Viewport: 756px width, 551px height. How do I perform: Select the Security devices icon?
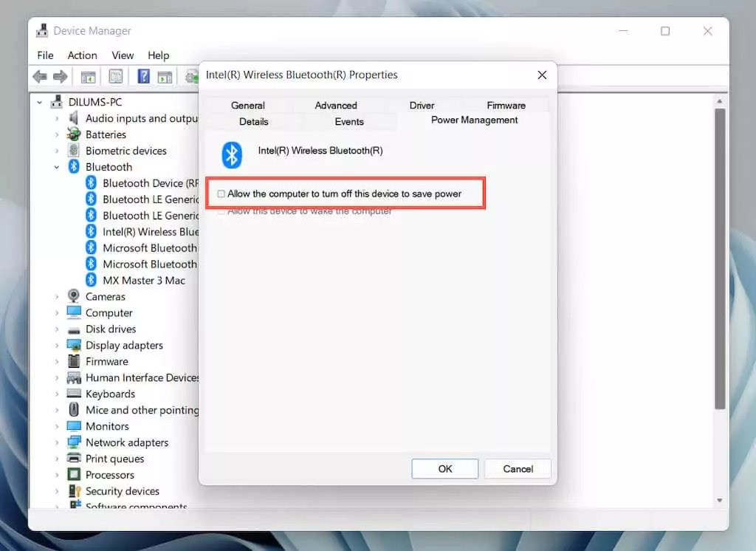pos(74,490)
